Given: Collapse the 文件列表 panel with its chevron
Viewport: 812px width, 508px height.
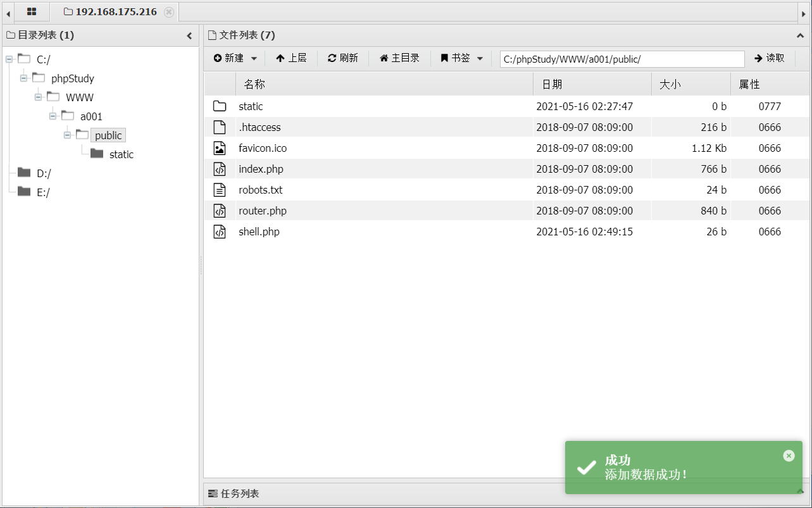Looking at the screenshot, I should pos(800,35).
